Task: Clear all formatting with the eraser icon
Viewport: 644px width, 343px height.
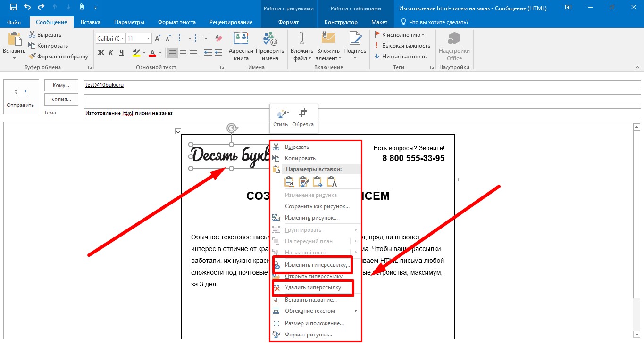Action: click(x=218, y=39)
